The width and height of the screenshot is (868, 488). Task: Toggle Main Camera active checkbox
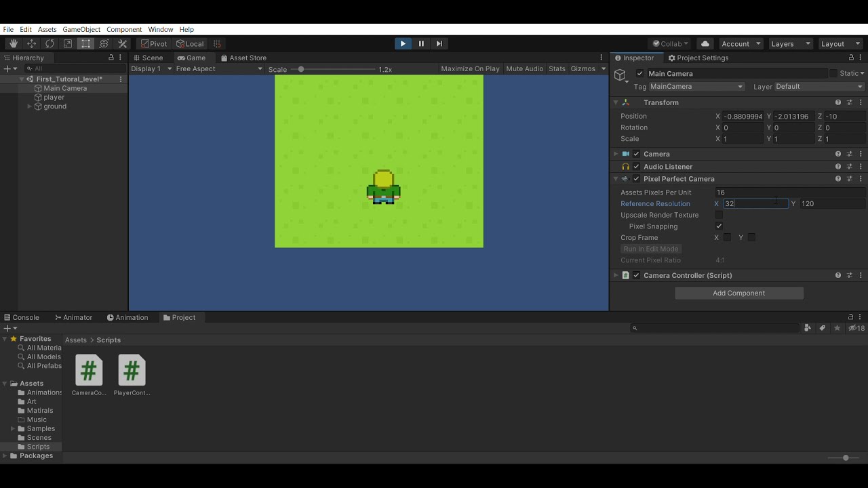point(639,73)
